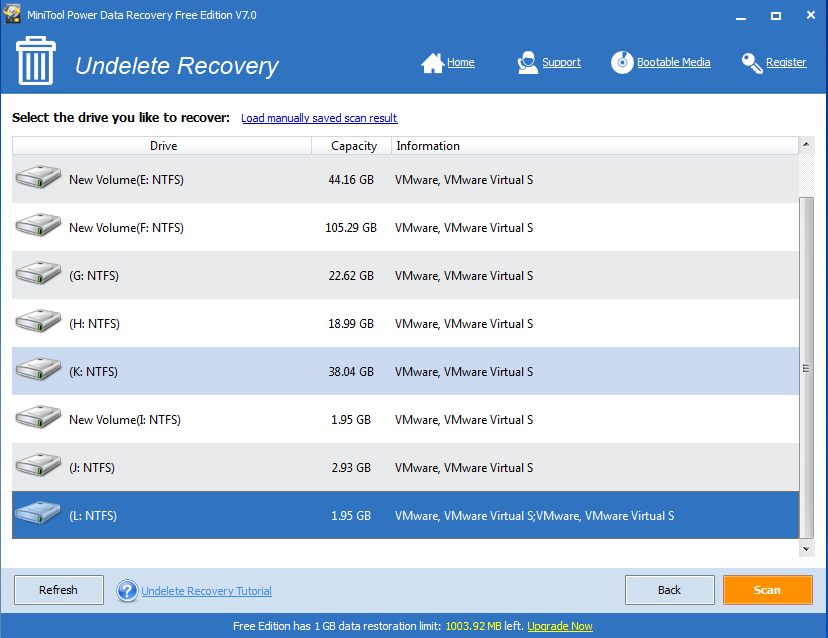Click the Home house icon
This screenshot has width=828, height=638.
coord(432,63)
